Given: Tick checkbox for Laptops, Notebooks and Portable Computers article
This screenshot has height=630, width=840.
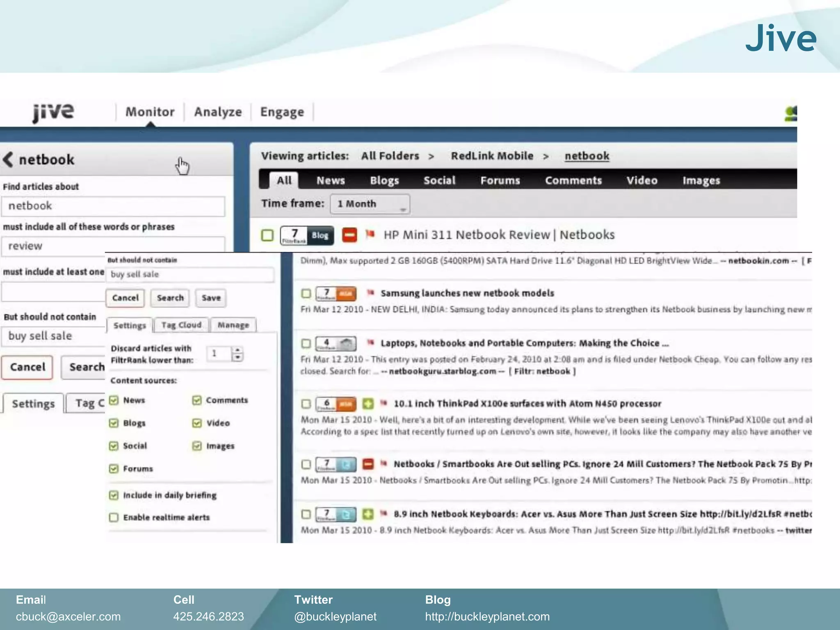Looking at the screenshot, I should click(306, 343).
